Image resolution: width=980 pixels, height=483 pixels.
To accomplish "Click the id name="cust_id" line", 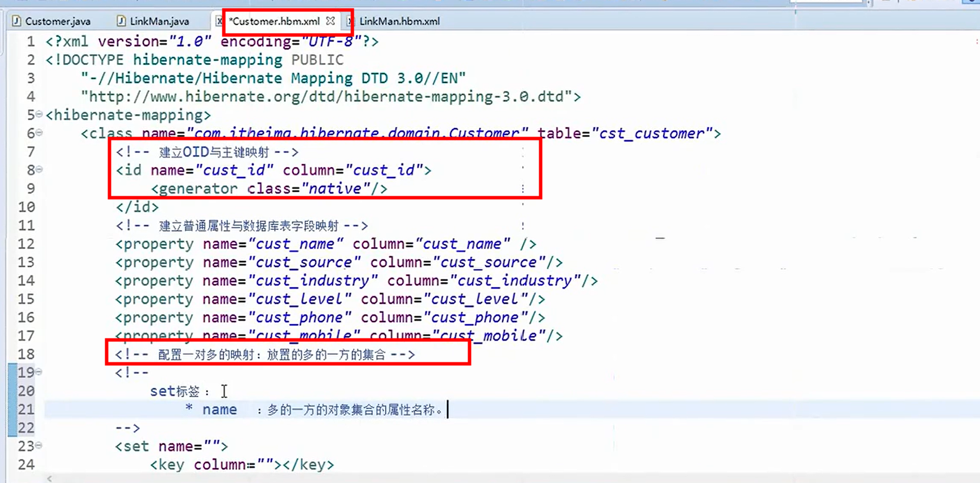I will click(274, 170).
